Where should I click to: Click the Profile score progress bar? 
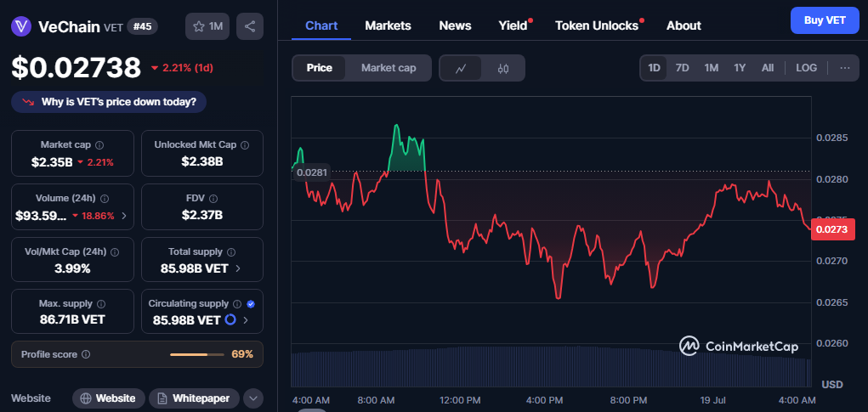click(x=197, y=354)
